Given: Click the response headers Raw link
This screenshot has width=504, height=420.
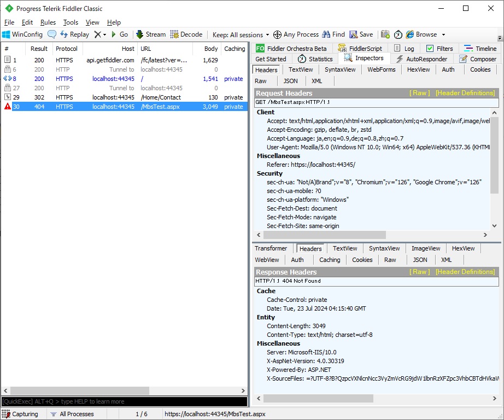Looking at the screenshot, I should tap(419, 272).
